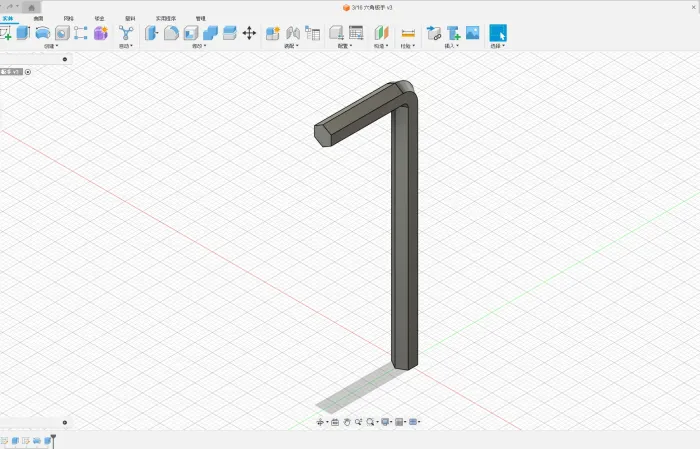Select the Move/Copy cross-arrows tool
This screenshot has height=449, width=700.
(249, 33)
